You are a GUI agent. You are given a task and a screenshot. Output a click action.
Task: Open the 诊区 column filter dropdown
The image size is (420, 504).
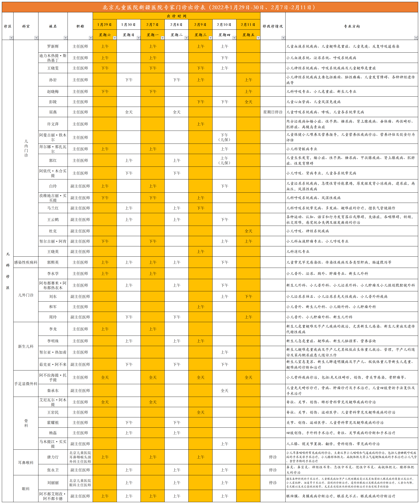pos(11,38)
